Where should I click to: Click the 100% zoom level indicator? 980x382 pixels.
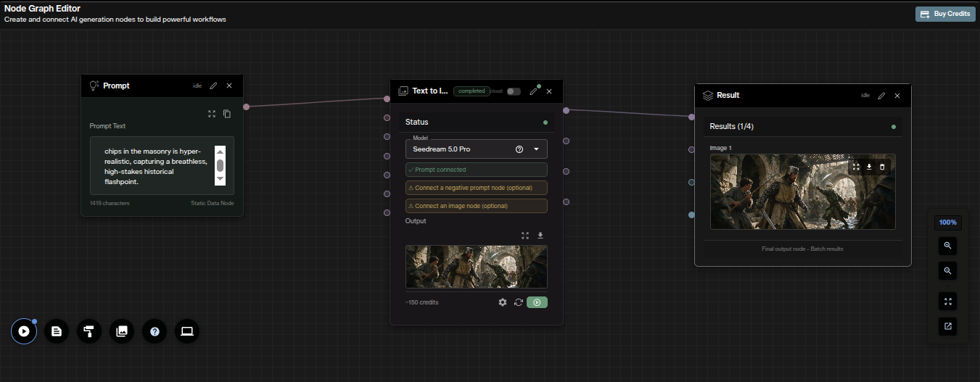948,223
